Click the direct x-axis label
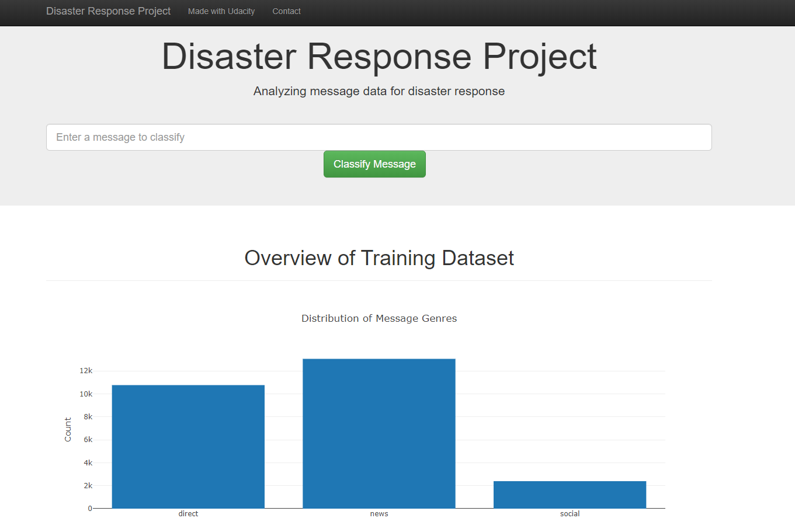 point(188,514)
